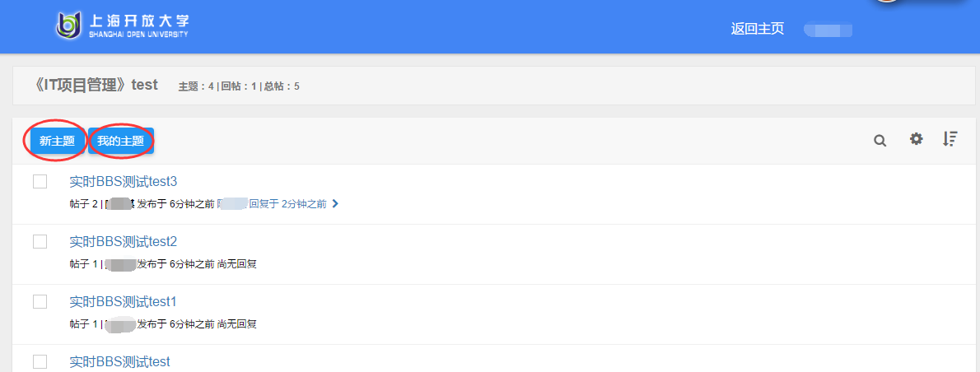Click the blurred author name under test3

pyautogui.click(x=119, y=204)
